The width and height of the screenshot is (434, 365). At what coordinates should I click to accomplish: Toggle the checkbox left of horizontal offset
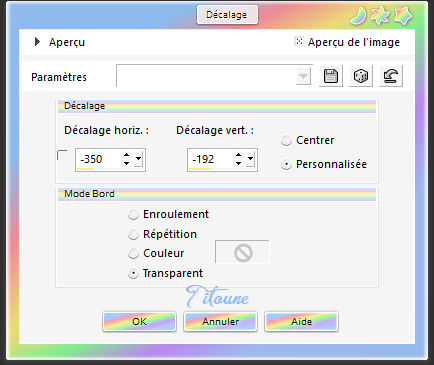(62, 155)
